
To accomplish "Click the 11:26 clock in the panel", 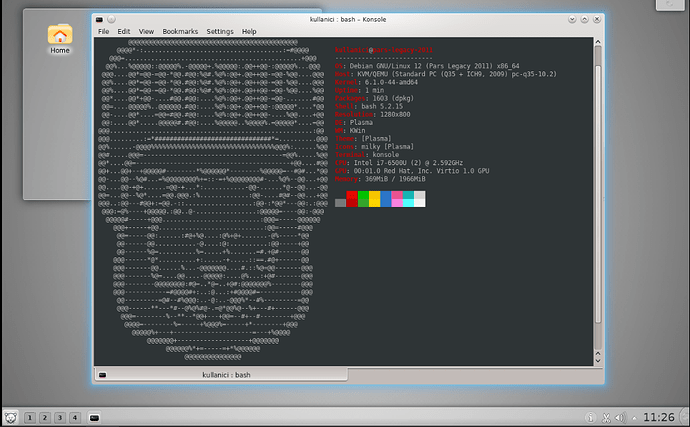I will pos(658,417).
